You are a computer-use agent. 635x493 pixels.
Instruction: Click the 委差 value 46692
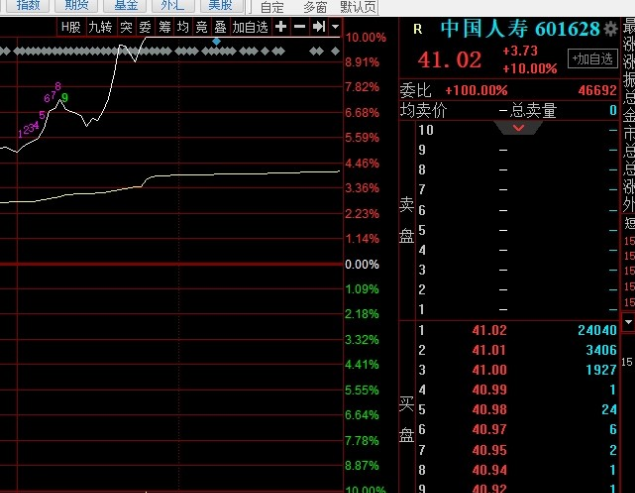point(597,90)
